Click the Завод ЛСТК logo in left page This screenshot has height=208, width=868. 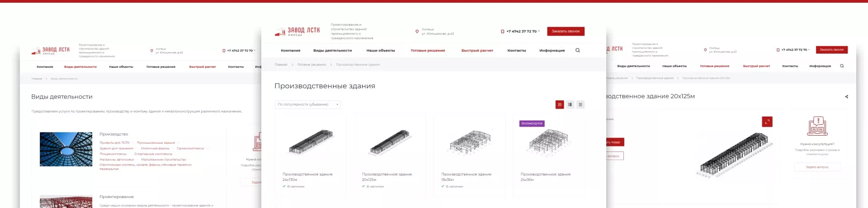51,51
